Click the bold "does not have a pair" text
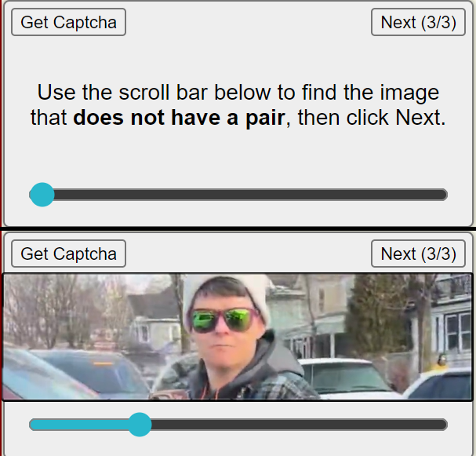 pyautogui.click(x=179, y=118)
